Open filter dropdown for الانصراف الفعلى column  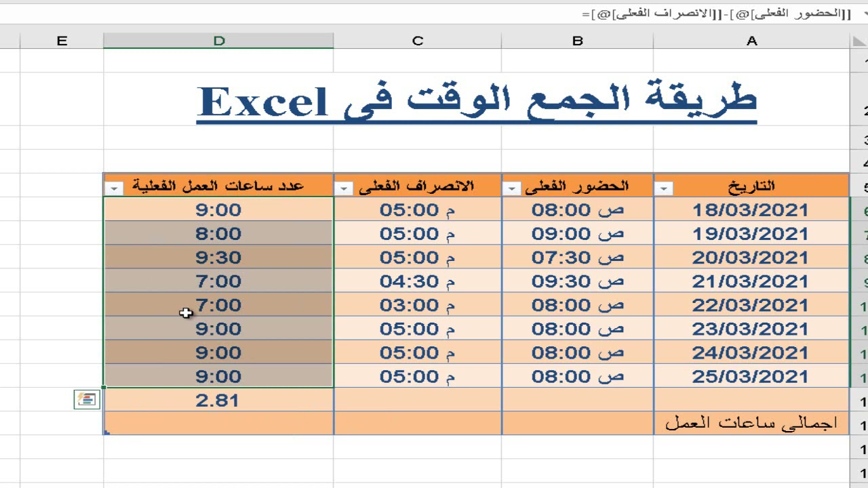pos(344,188)
